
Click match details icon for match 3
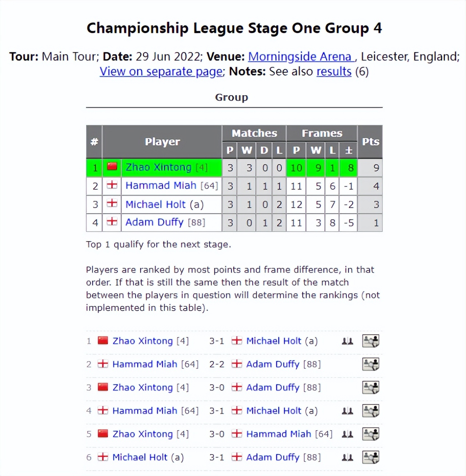(371, 387)
